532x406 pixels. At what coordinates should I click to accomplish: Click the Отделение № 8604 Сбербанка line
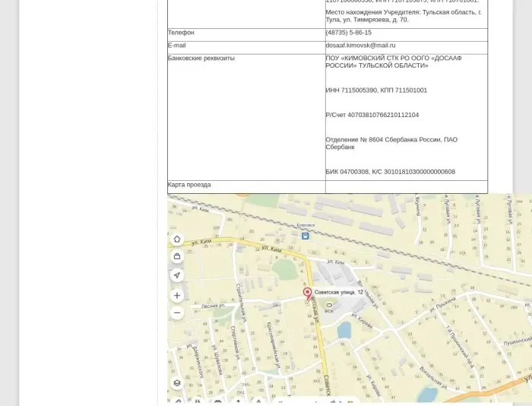[391, 143]
